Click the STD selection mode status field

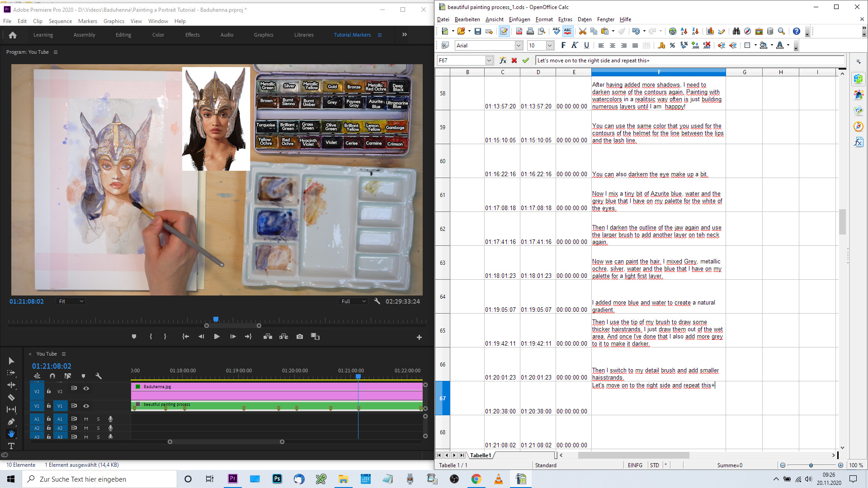pyautogui.click(x=655, y=465)
